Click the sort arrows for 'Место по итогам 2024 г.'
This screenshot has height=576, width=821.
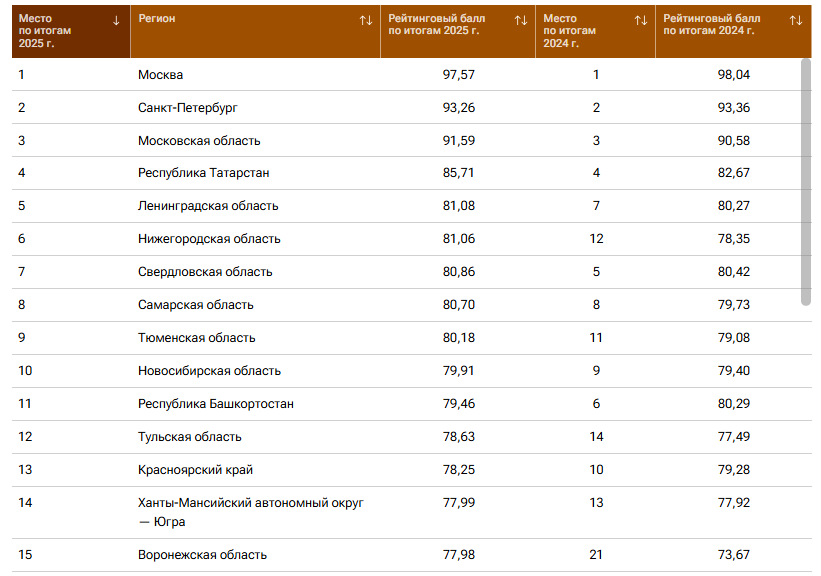[x=641, y=20]
